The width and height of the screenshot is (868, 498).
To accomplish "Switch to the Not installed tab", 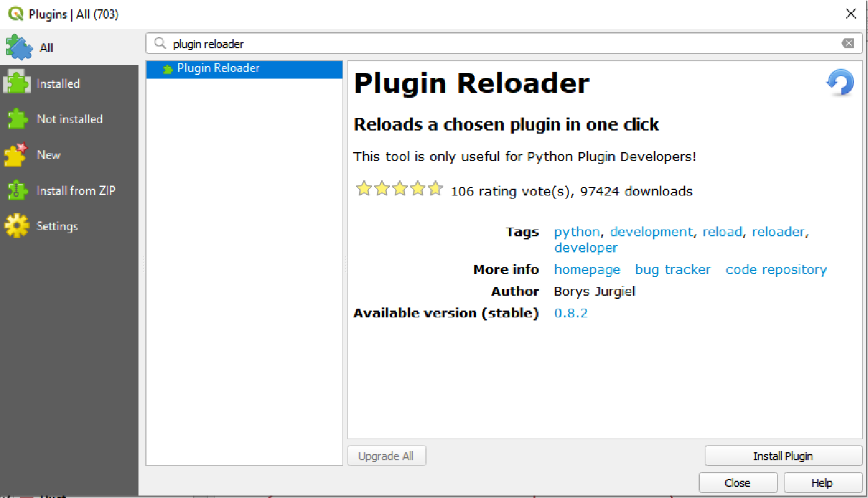I will pos(69,119).
